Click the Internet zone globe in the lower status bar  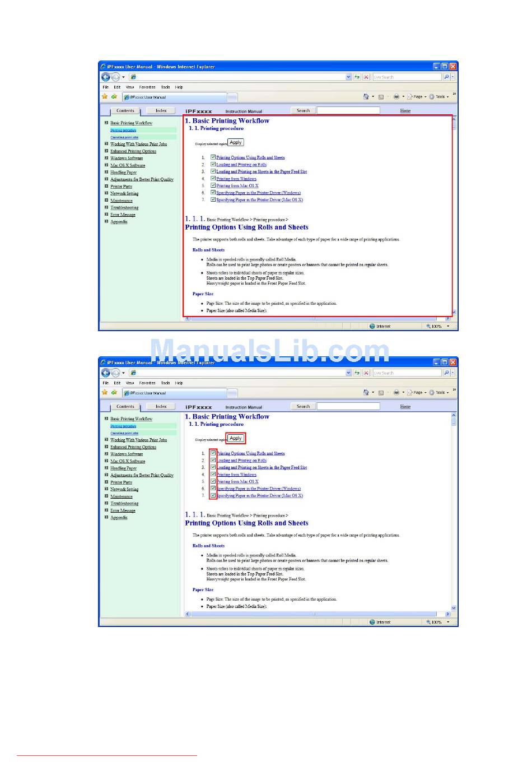click(372, 622)
